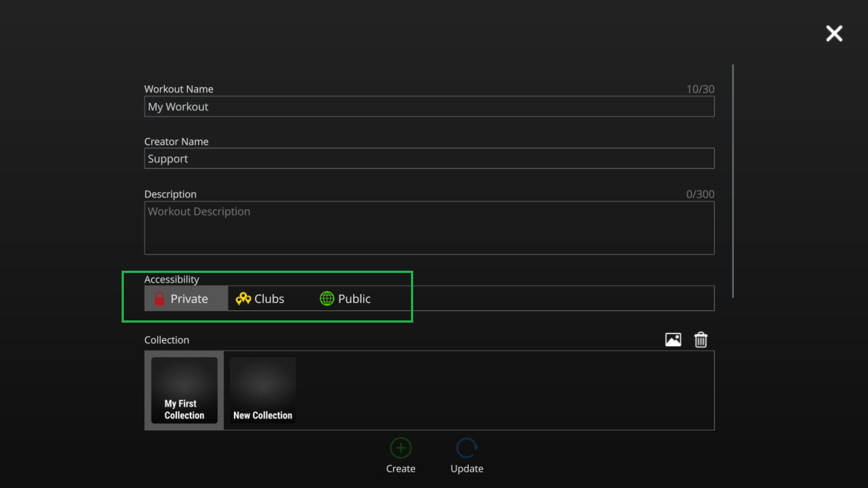This screenshot has height=488, width=868.
Task: Click the circular arrow Update icon
Action: [467, 448]
